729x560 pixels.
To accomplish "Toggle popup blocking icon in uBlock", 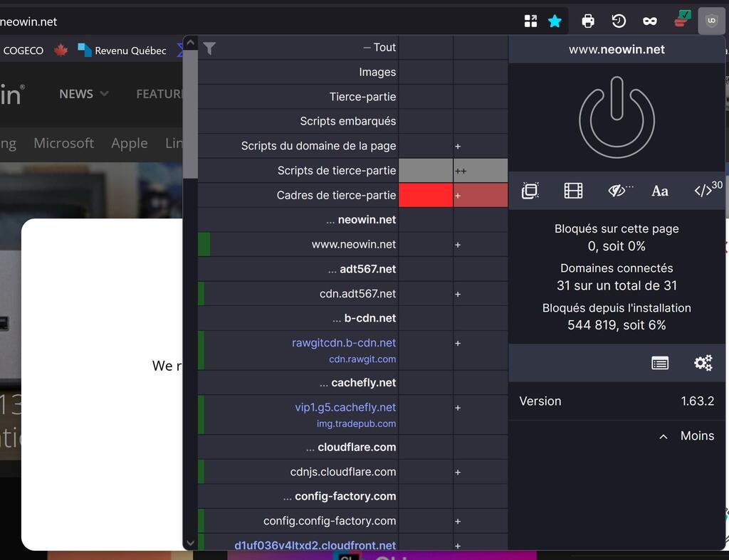I will point(530,191).
